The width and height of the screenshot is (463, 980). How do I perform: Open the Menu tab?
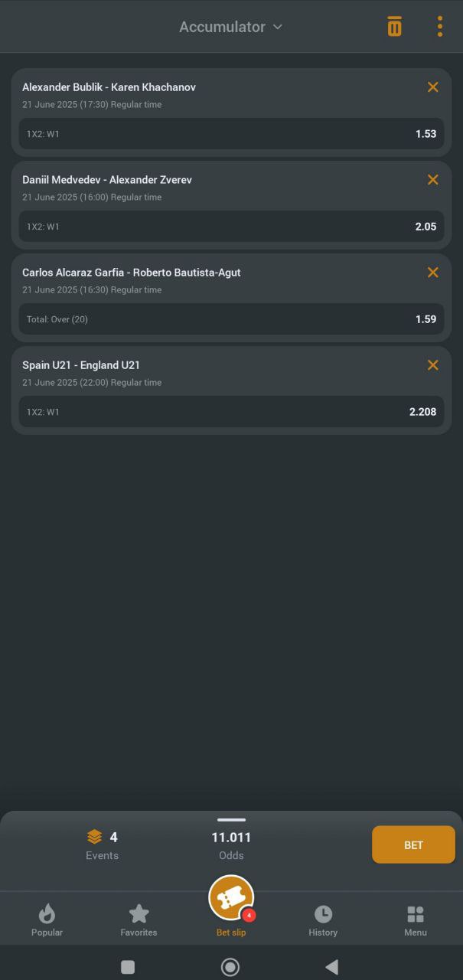(416, 920)
